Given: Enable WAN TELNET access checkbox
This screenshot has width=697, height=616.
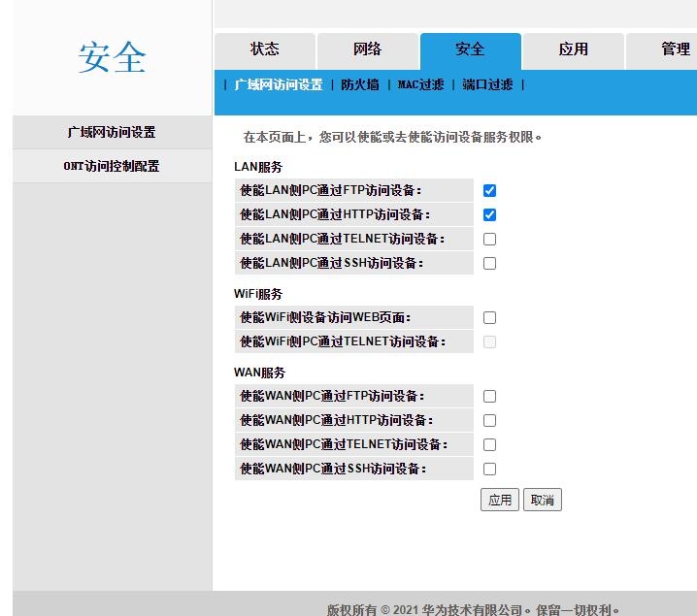Looking at the screenshot, I should 489,445.
